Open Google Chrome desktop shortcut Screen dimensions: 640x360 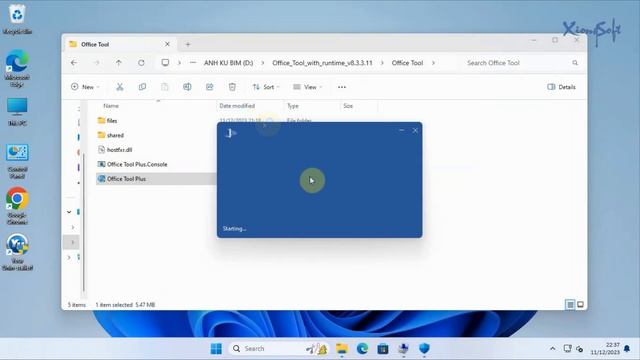click(17, 206)
